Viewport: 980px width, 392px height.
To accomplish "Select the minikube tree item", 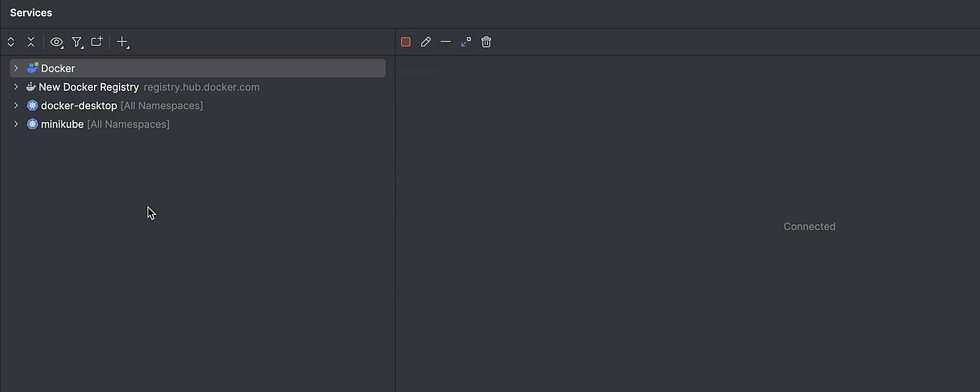I will [x=62, y=124].
